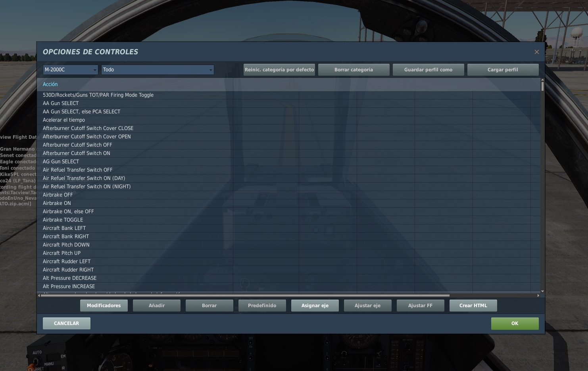Click the horizontal scrollbar thumb below the list
The height and width of the screenshot is (371, 588).
(245, 295)
